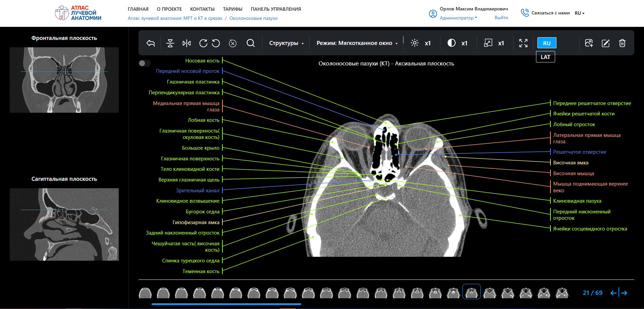Image resolution: width=644 pixels, height=309 pixels.
Task: Select the RU label language button
Action: click(547, 43)
